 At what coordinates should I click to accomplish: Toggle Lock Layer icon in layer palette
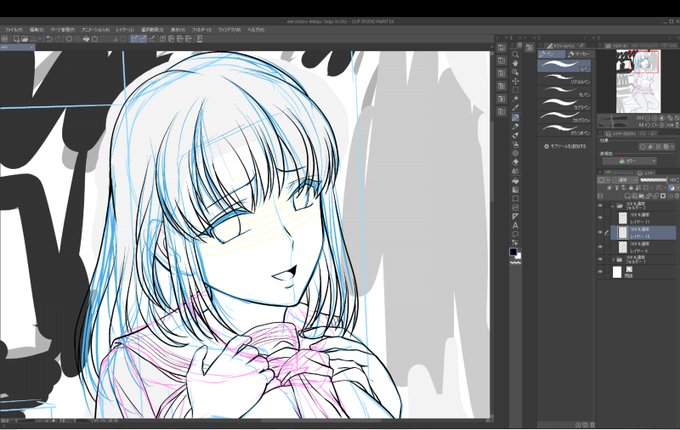(631, 188)
